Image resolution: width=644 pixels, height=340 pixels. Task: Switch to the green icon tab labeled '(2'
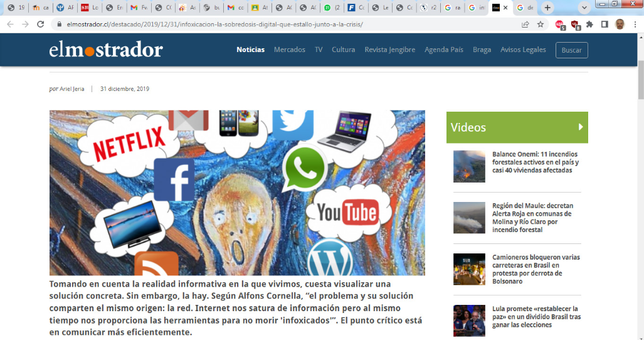332,8
